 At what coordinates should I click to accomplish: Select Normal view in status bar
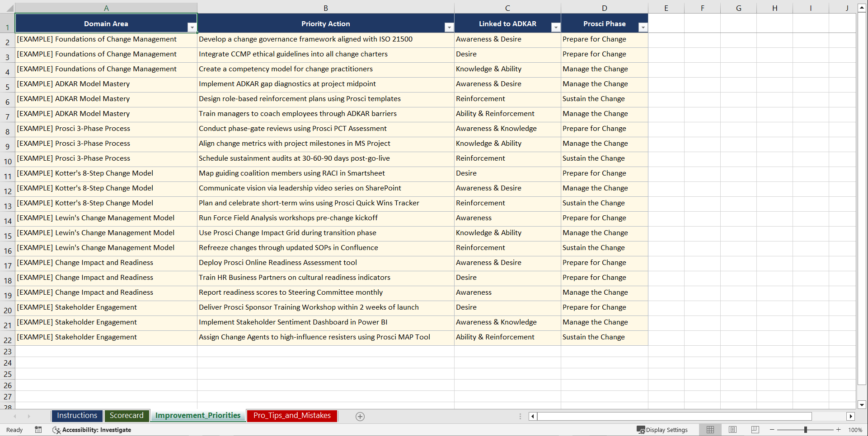pyautogui.click(x=710, y=430)
